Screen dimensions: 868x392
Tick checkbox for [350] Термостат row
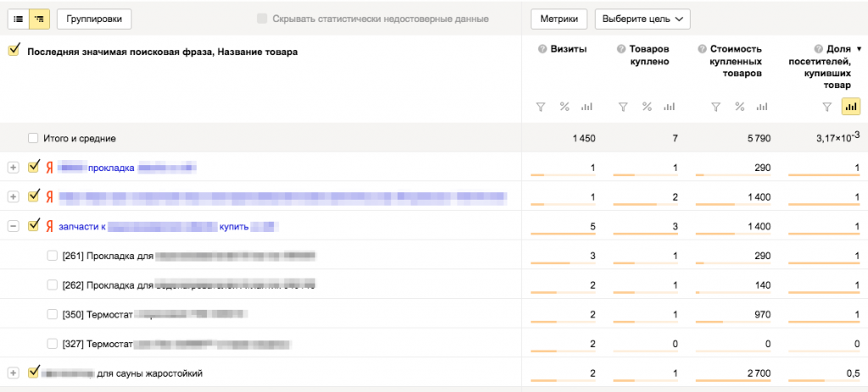pyautogui.click(x=53, y=315)
